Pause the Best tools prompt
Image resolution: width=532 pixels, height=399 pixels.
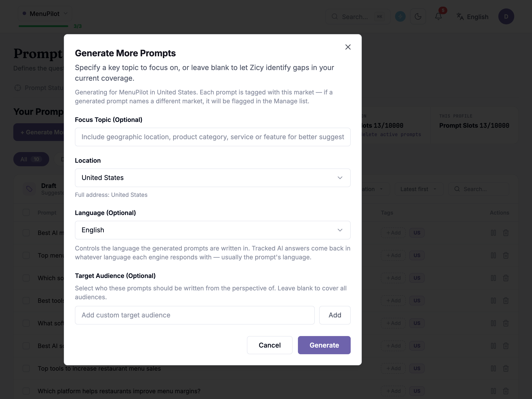pos(493,301)
